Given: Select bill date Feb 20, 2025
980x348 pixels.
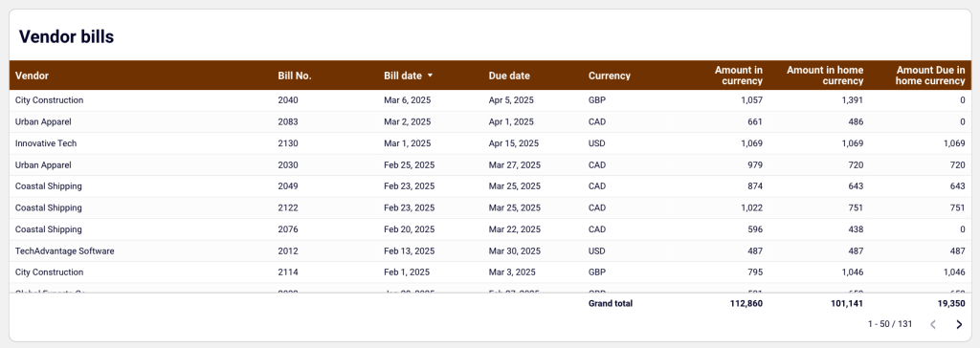Looking at the screenshot, I should click(409, 229).
